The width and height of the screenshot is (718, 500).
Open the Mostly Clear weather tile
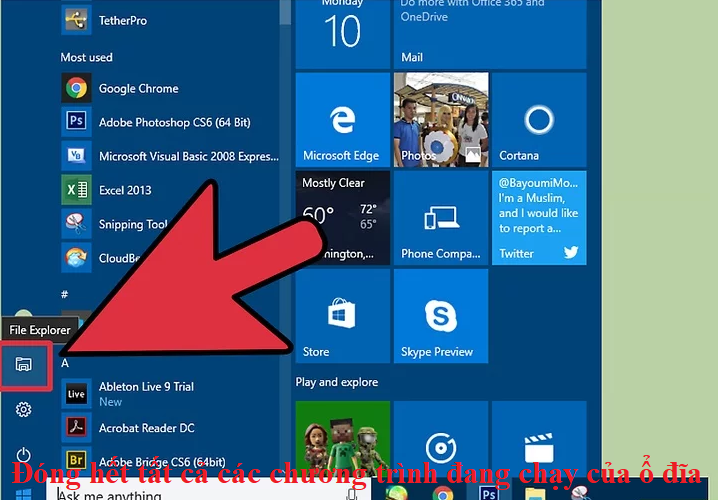pyautogui.click(x=341, y=216)
